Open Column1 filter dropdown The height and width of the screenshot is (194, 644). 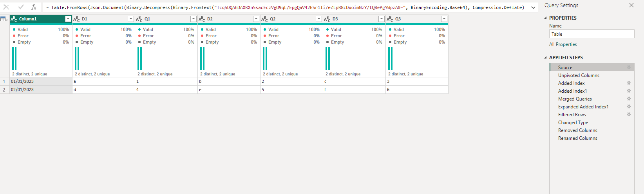[68, 19]
